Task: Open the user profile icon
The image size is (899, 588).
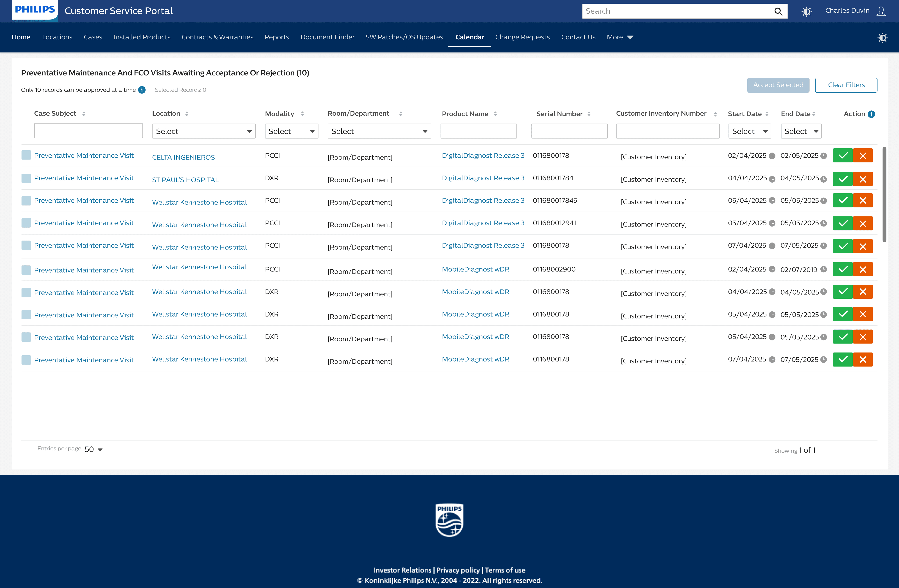Action: 881,11
